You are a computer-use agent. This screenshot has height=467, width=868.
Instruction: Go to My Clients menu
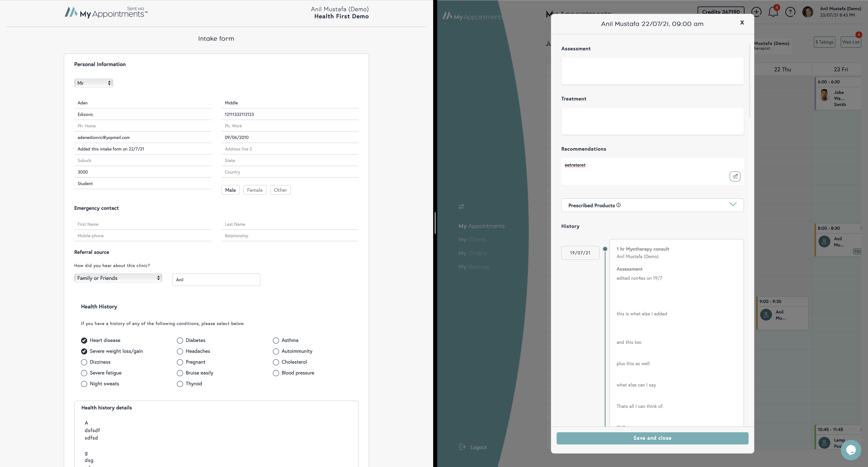tap(472, 240)
